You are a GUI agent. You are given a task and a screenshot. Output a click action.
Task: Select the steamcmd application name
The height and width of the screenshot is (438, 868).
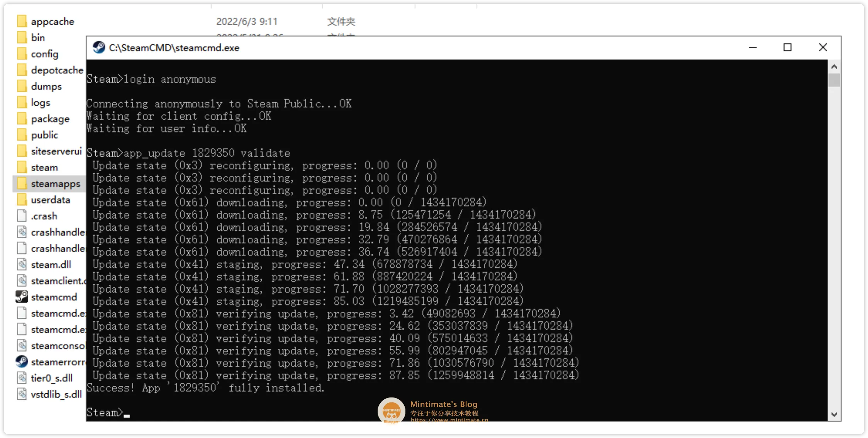coord(54,297)
